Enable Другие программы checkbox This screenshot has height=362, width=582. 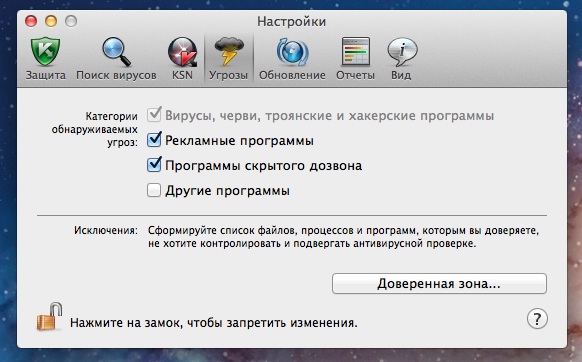pos(154,190)
